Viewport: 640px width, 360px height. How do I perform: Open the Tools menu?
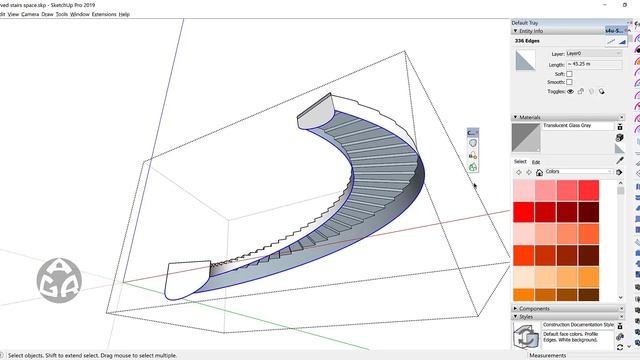pos(62,14)
